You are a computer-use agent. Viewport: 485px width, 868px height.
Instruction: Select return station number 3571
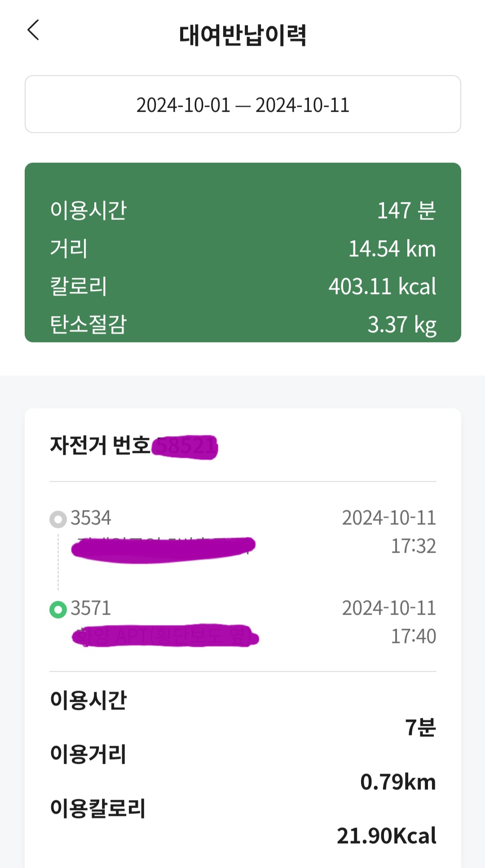[91, 608]
